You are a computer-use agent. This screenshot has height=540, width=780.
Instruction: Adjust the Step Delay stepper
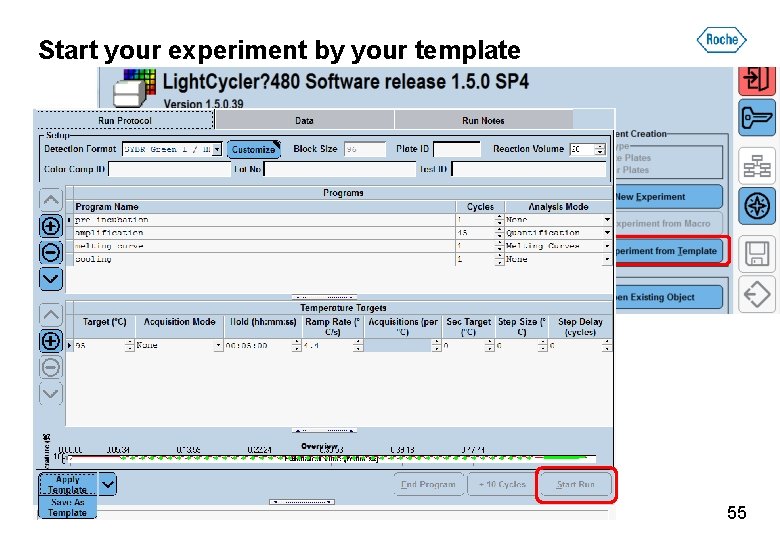(x=606, y=345)
